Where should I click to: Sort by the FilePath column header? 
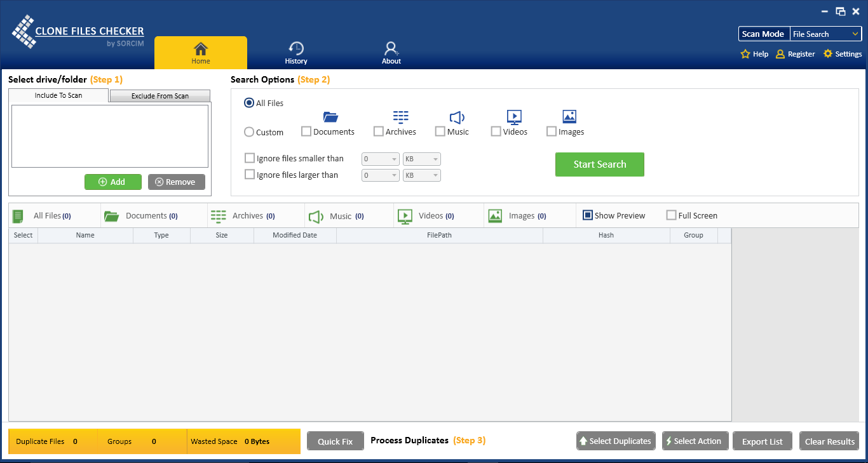coord(440,236)
